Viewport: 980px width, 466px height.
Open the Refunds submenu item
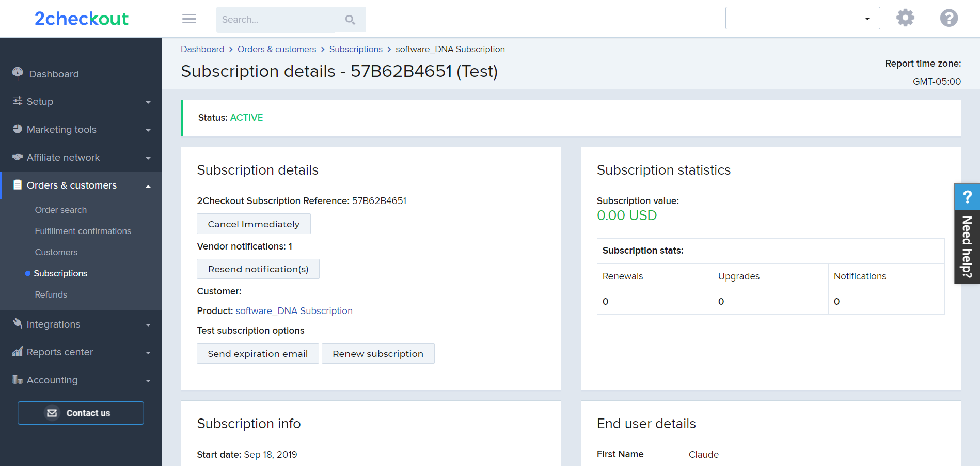pyautogui.click(x=51, y=294)
